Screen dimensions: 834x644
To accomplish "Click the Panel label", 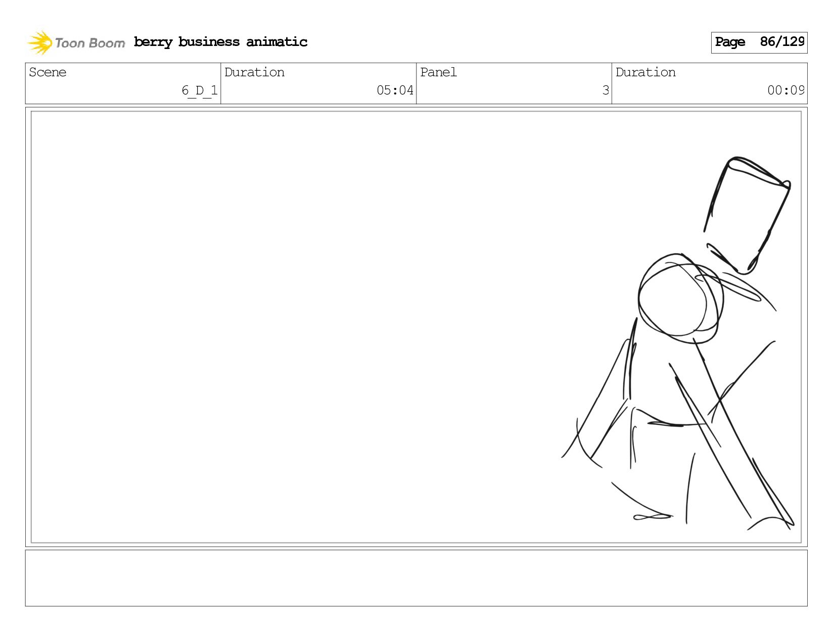I will 438,72.
